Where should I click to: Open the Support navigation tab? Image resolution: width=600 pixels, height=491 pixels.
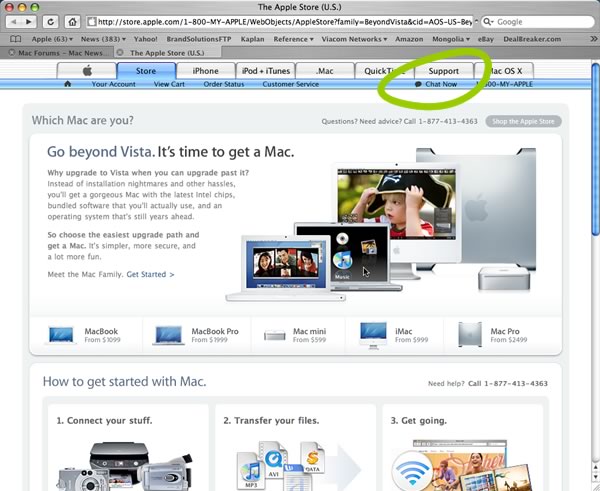(x=443, y=71)
